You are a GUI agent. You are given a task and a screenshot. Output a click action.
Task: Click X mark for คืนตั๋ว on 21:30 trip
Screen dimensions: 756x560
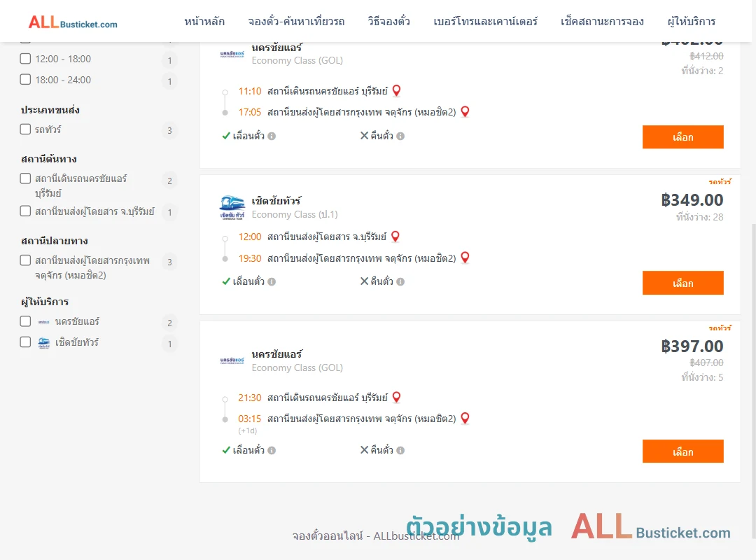click(x=364, y=450)
